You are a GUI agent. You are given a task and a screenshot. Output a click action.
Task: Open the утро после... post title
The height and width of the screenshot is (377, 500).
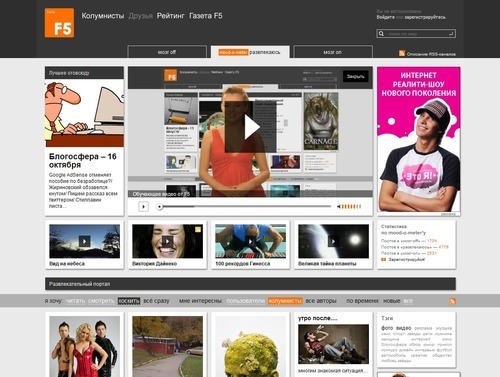pyautogui.click(x=318, y=318)
